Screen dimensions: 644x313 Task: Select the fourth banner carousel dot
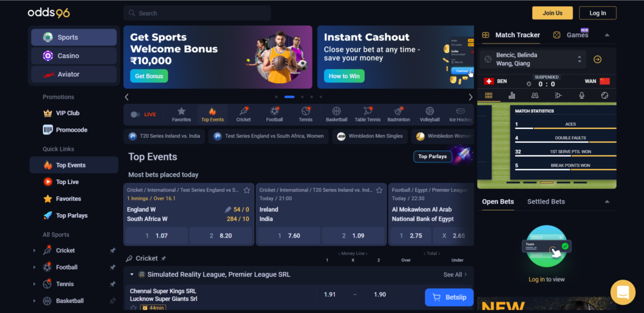[311, 97]
